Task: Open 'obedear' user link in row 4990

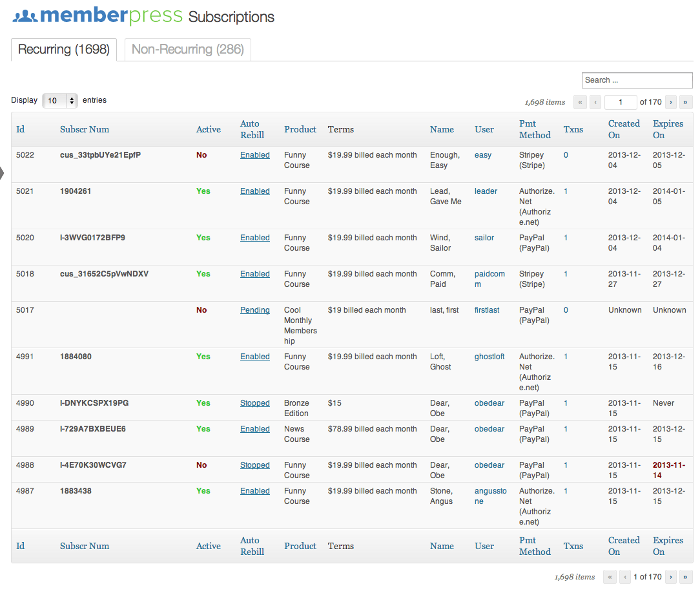Action: tap(489, 403)
